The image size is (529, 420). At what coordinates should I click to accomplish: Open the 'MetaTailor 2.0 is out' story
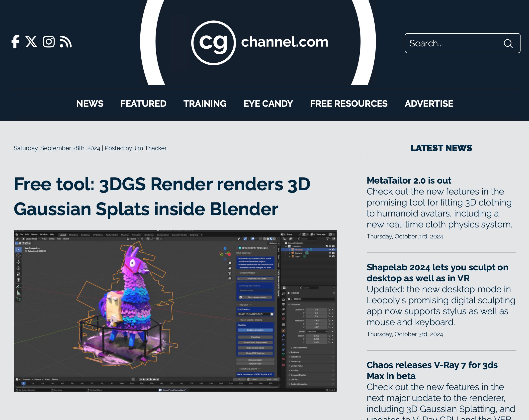(409, 180)
